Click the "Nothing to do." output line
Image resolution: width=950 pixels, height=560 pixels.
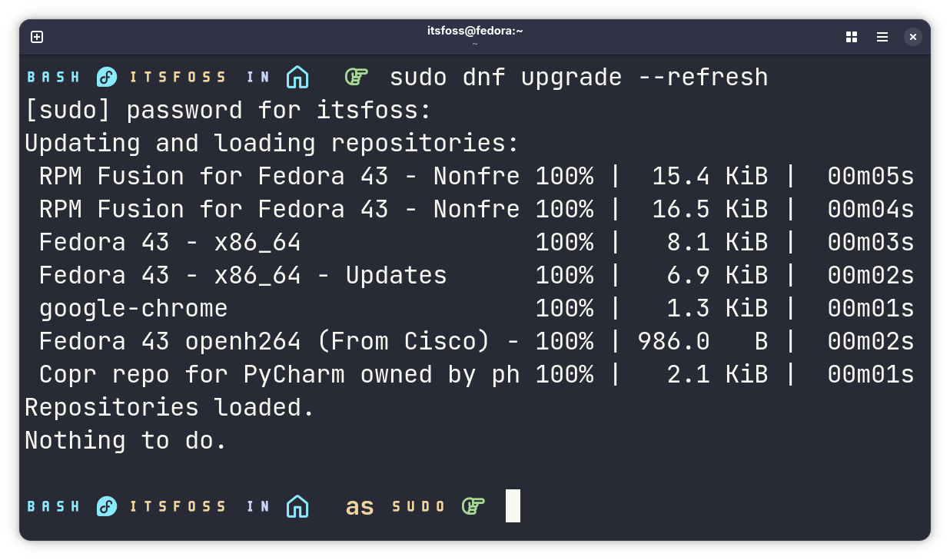tap(126, 440)
